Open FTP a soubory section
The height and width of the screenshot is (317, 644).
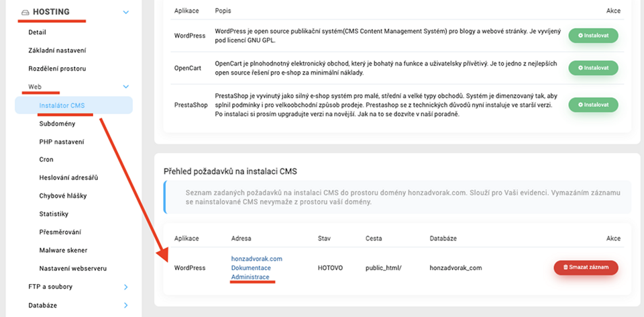point(50,287)
